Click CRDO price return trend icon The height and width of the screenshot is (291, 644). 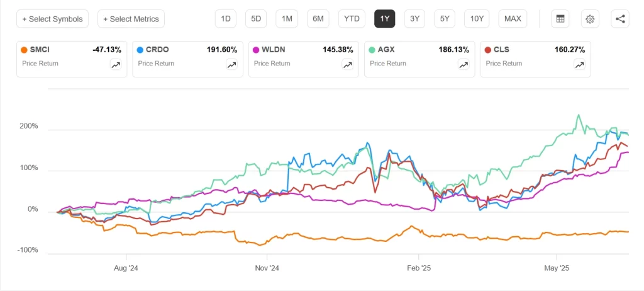[231, 64]
